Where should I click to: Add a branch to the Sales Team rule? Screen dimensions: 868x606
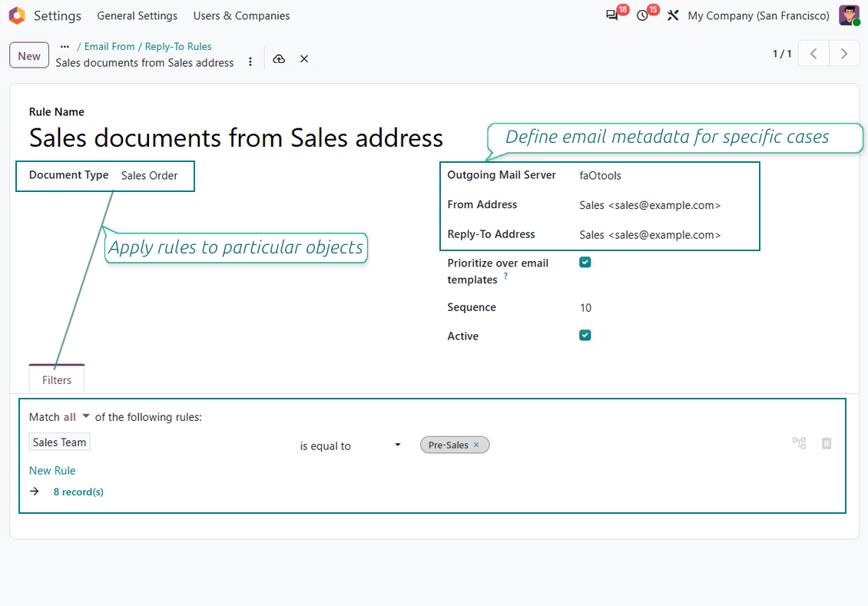pyautogui.click(x=799, y=442)
